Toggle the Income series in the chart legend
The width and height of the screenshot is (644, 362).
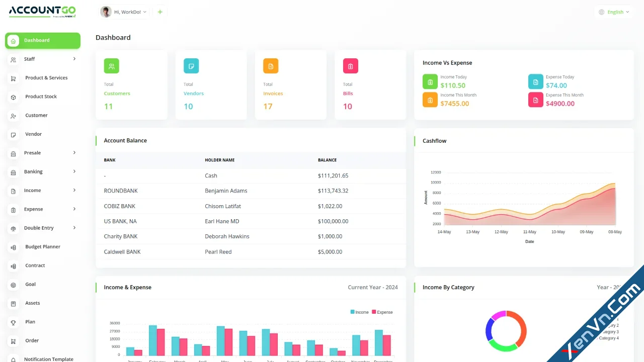[x=359, y=312]
